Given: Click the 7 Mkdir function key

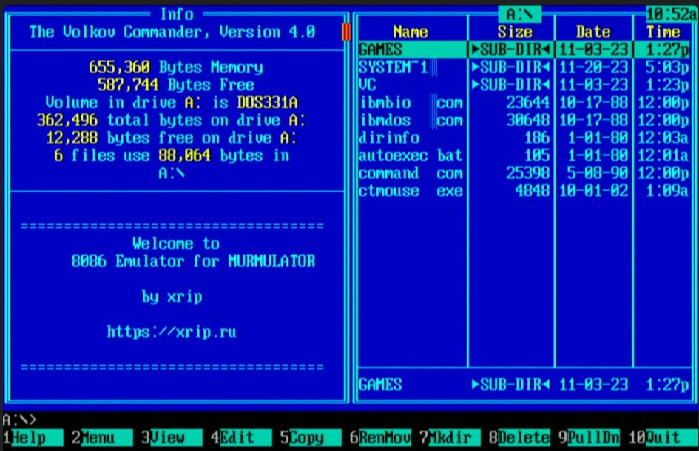Looking at the screenshot, I should [x=450, y=438].
